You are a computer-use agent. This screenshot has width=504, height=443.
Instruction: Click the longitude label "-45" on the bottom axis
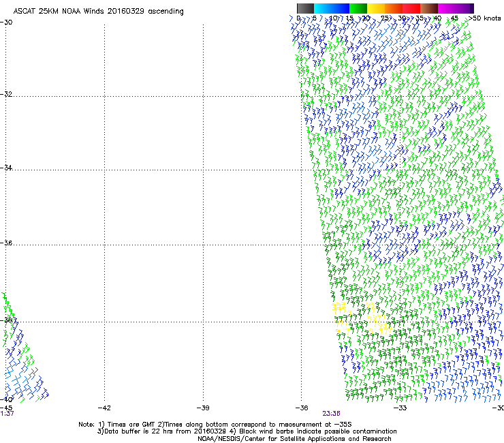(6, 408)
